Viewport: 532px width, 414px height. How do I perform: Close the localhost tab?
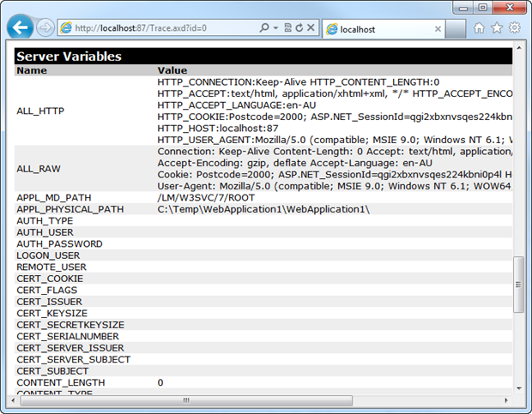[438, 29]
